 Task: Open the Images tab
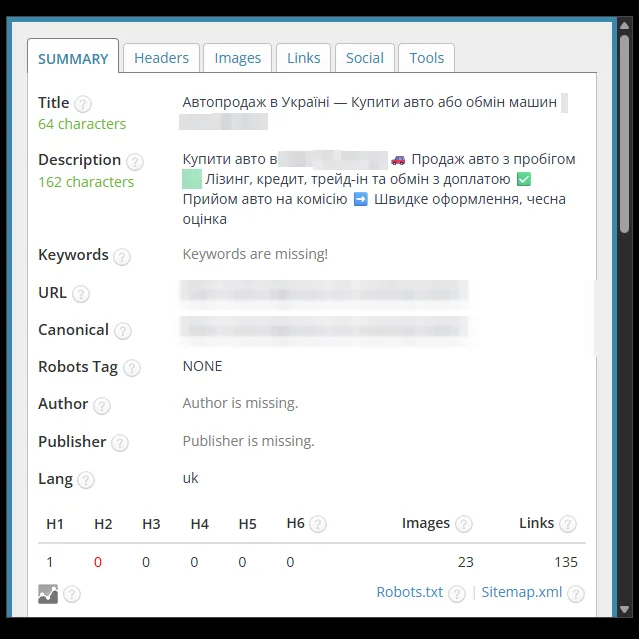click(238, 58)
